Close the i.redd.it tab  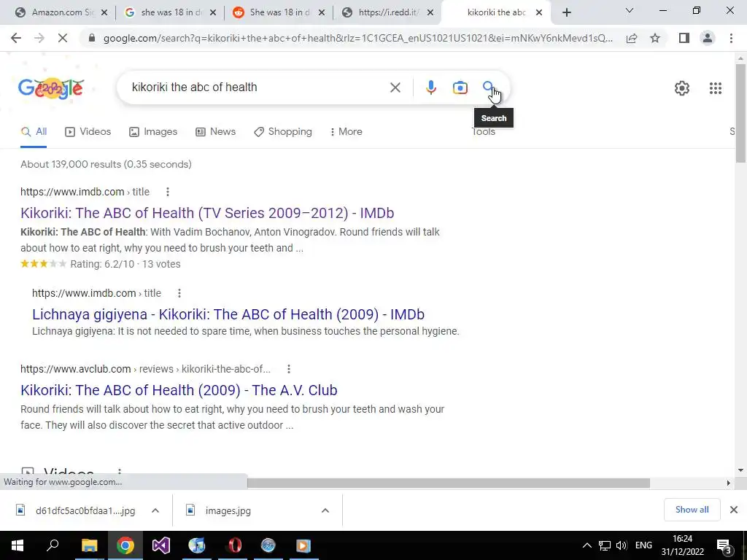tap(430, 13)
